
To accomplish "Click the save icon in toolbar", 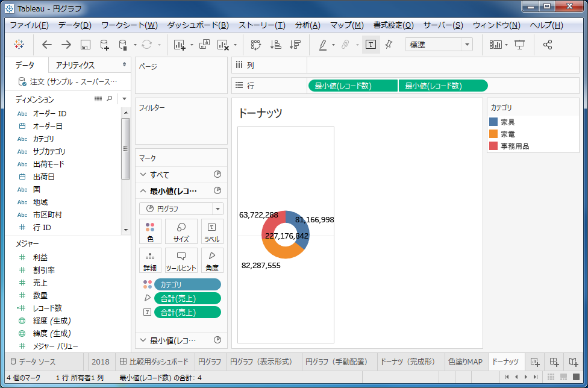I will click(x=85, y=45).
